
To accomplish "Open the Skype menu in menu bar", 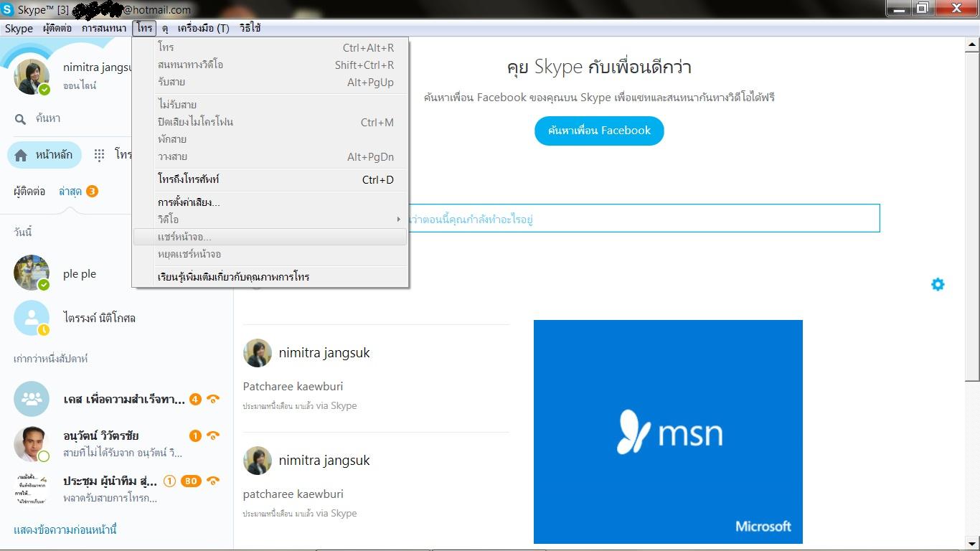I will pos(19,29).
